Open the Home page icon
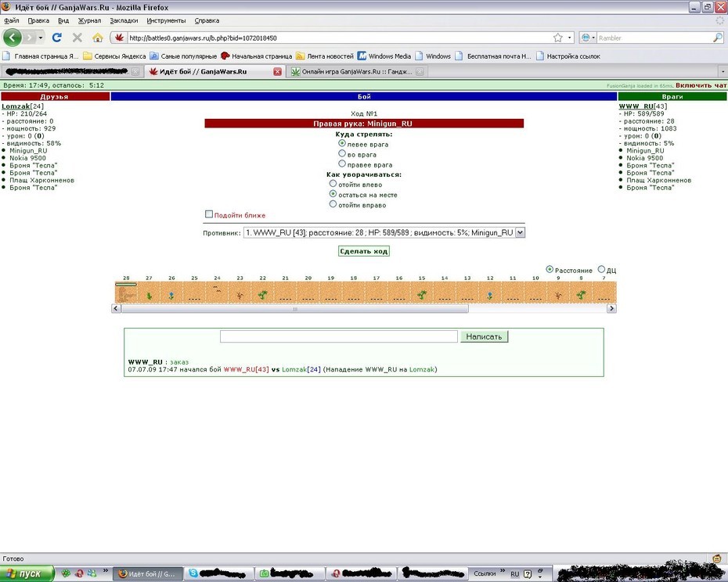Screen dimensions: 728x582 click(x=98, y=38)
